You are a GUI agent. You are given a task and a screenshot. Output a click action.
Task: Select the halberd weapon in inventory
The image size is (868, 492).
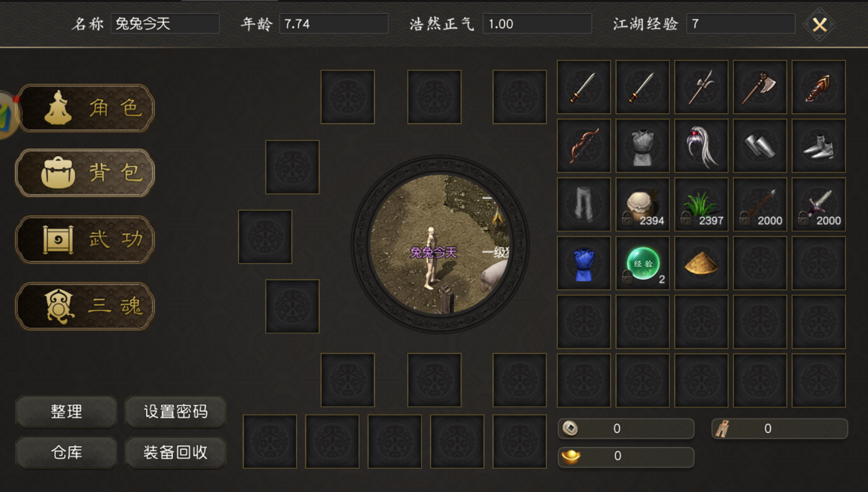(701, 87)
